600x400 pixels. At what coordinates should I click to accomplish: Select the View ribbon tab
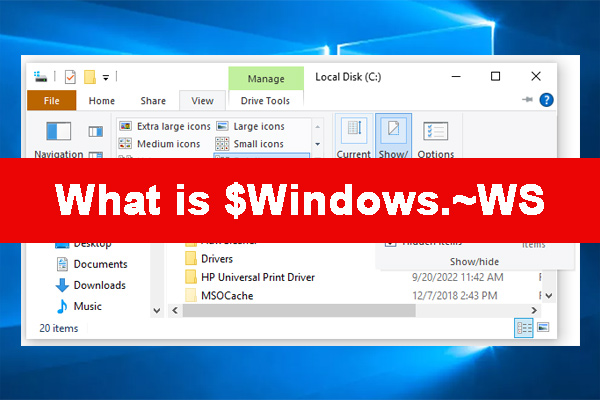(202, 101)
